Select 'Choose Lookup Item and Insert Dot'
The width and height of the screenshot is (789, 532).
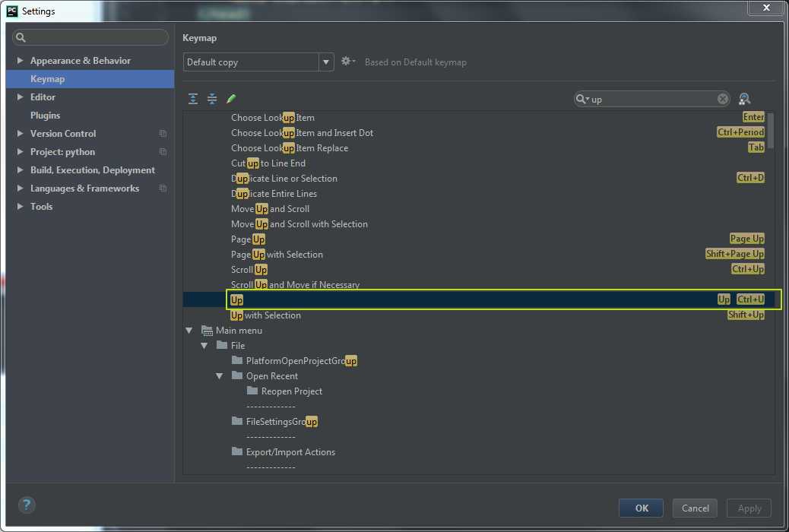click(302, 132)
